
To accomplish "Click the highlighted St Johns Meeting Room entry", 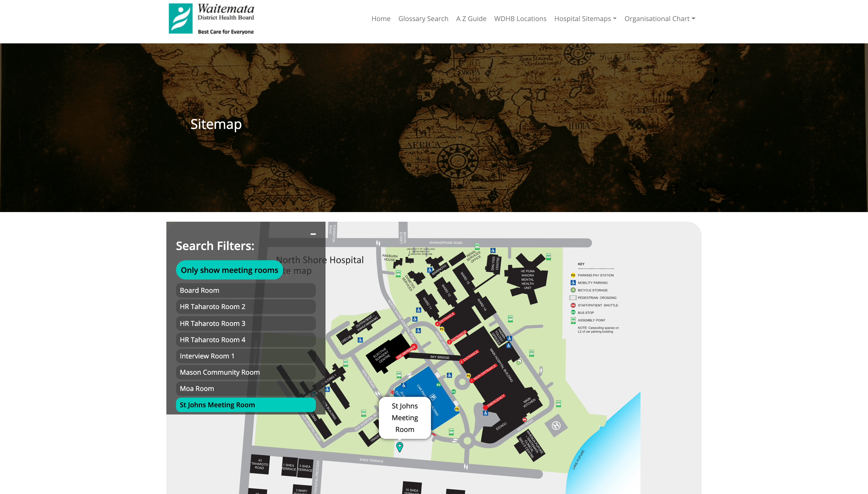I will click(246, 405).
